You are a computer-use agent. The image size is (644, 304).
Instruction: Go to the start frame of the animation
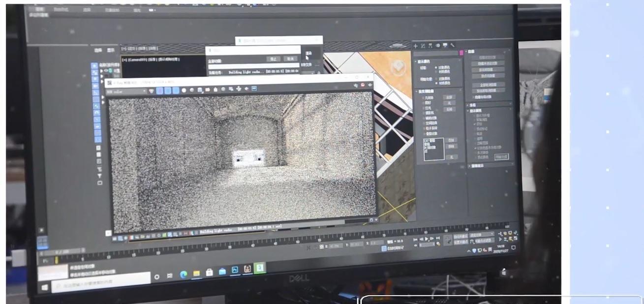(415, 240)
